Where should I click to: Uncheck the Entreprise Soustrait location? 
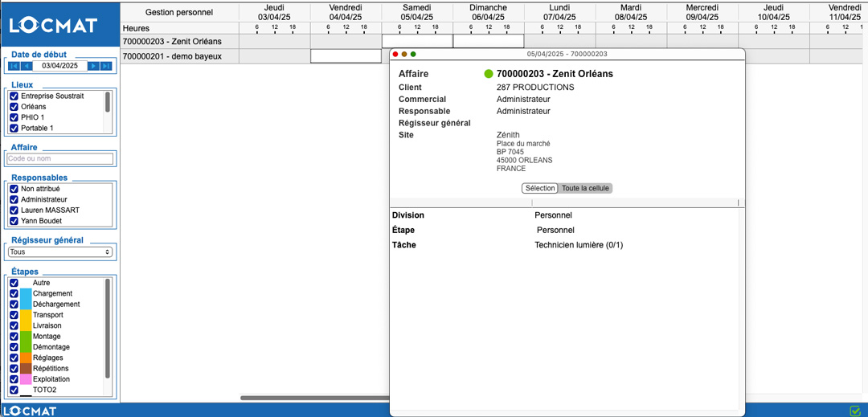pos(14,96)
